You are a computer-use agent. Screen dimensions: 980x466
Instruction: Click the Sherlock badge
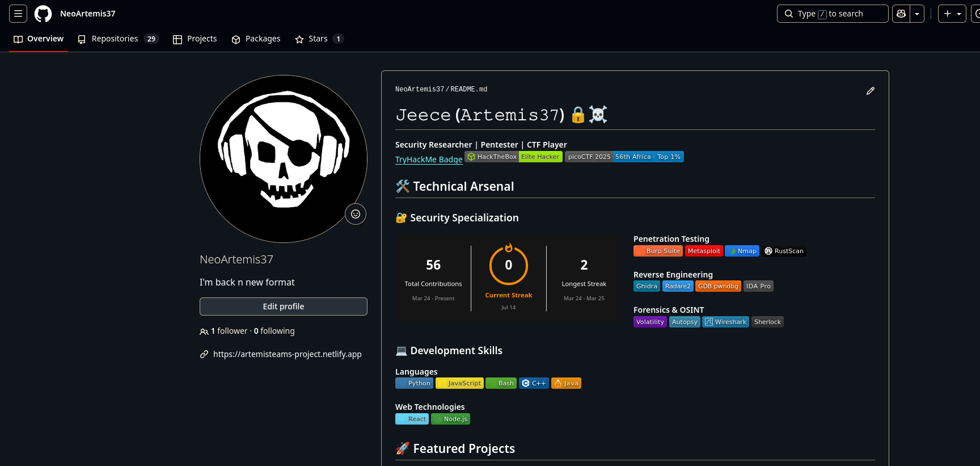tap(767, 322)
